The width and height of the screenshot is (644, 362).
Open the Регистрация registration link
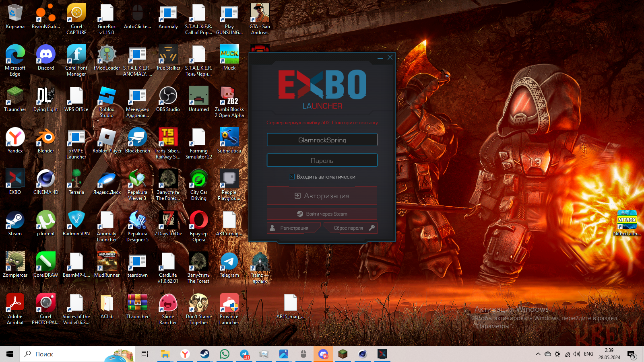coord(293,228)
